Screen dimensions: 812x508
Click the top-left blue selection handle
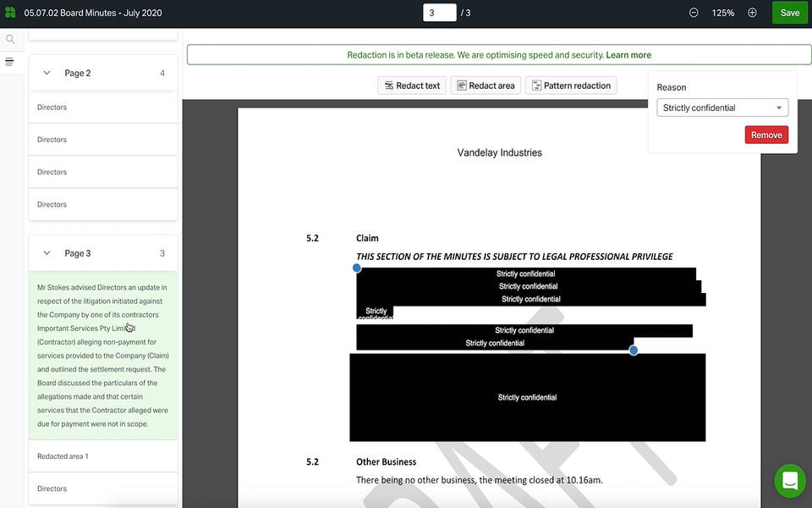point(357,268)
